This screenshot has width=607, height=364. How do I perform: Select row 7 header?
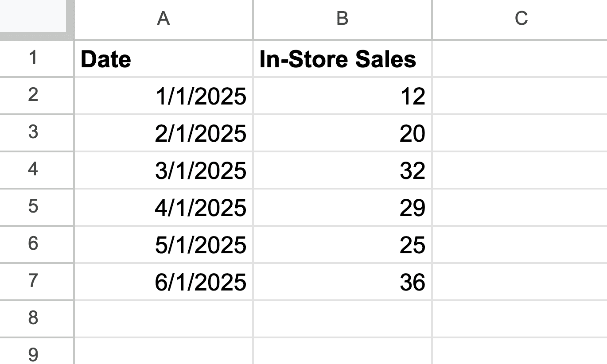(33, 282)
